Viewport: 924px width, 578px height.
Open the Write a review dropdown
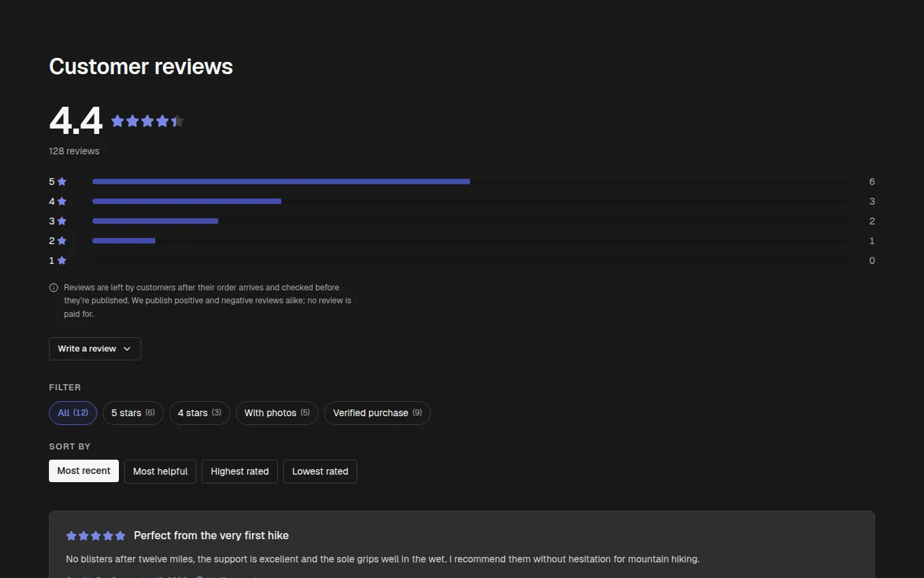(x=95, y=349)
